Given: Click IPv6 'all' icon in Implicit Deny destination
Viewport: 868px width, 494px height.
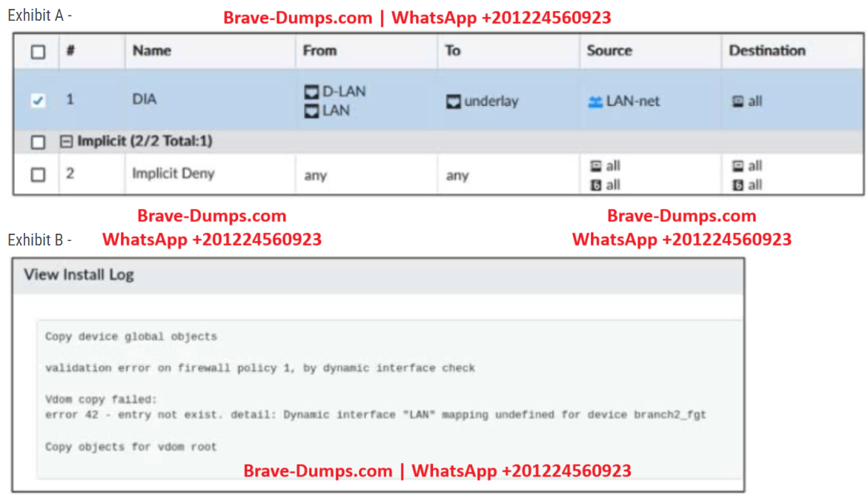Looking at the screenshot, I should click(x=738, y=185).
